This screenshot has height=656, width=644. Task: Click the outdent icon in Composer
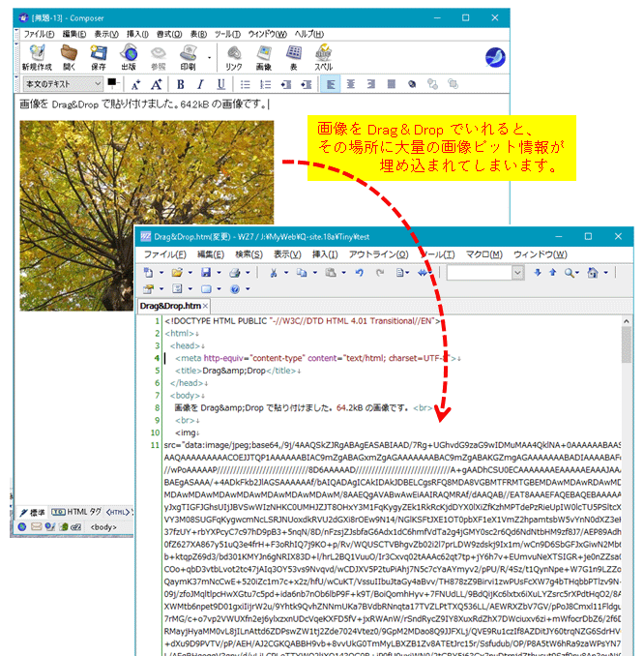[x=286, y=84]
